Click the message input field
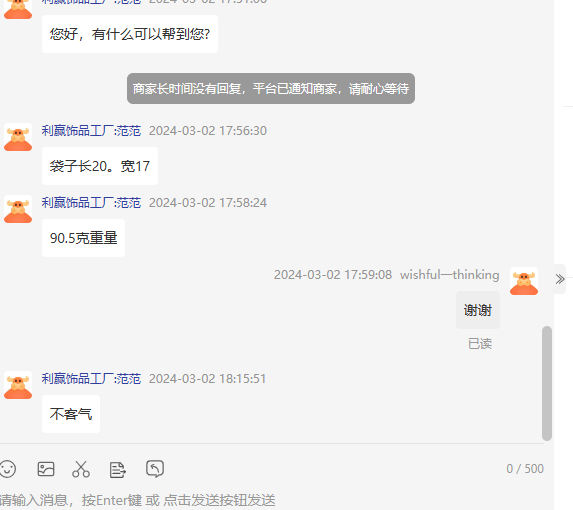This screenshot has height=510, width=573. tap(270, 500)
